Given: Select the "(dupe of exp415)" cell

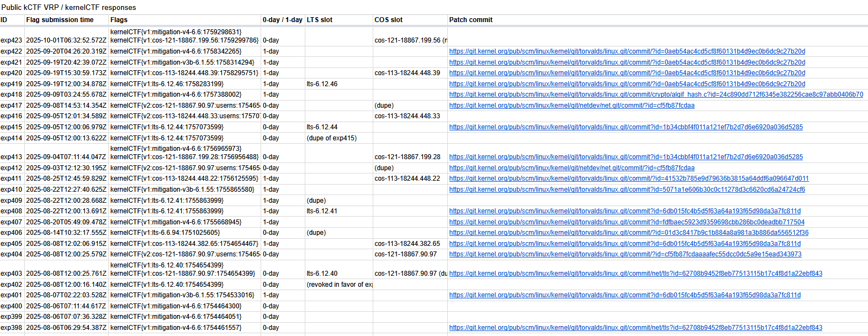Looking at the screenshot, I should point(332,138).
